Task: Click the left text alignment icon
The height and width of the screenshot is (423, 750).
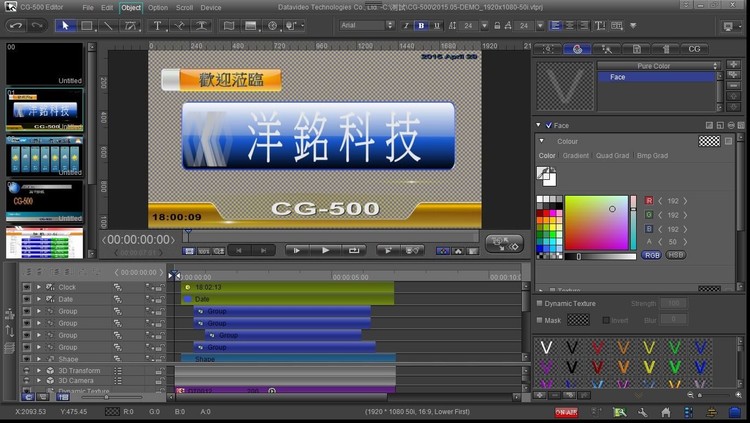Action: coord(555,25)
